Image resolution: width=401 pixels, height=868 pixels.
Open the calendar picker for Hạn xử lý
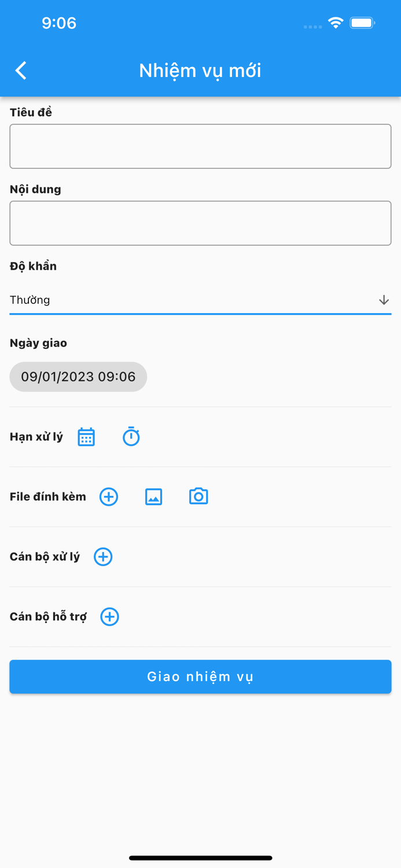[86, 437]
